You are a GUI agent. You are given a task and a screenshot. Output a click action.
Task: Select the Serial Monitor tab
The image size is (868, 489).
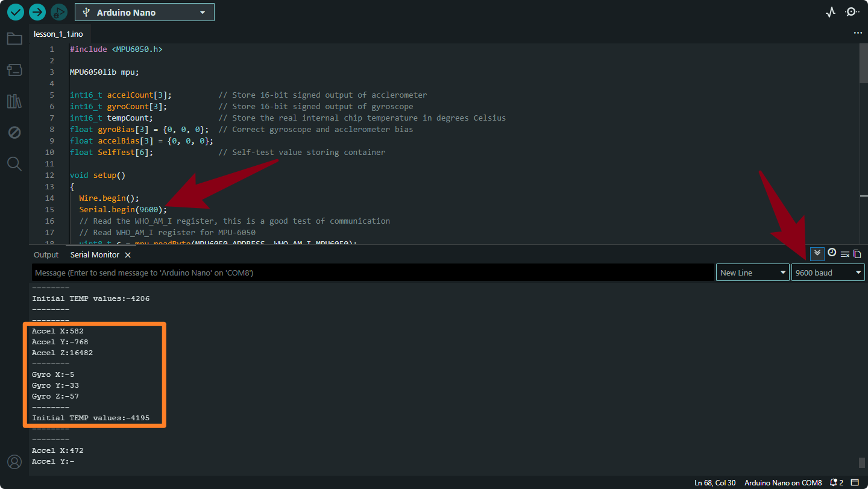[95, 255]
